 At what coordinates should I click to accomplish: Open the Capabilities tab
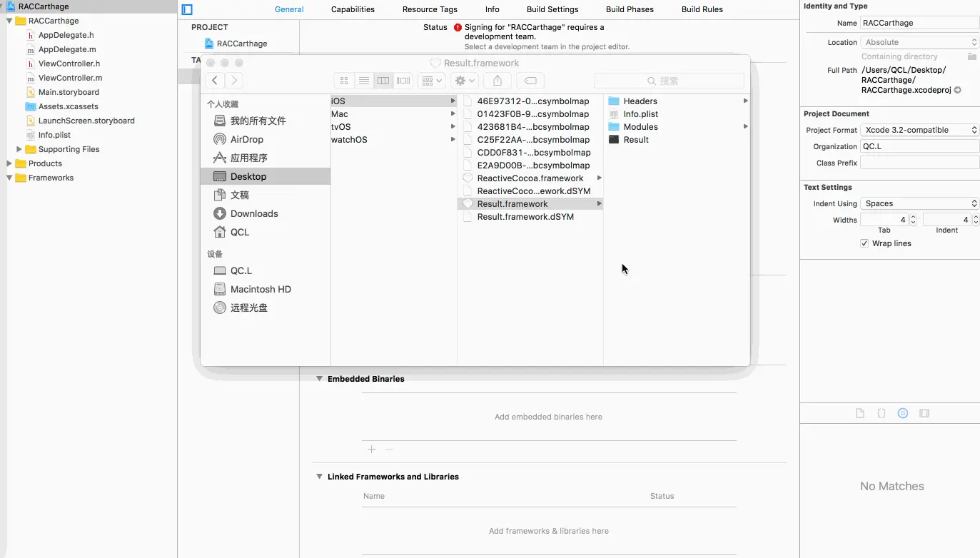pyautogui.click(x=353, y=9)
